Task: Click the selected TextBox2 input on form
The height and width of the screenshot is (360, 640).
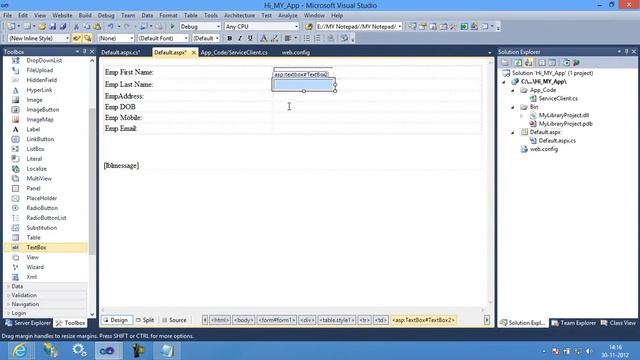Action: click(x=304, y=85)
